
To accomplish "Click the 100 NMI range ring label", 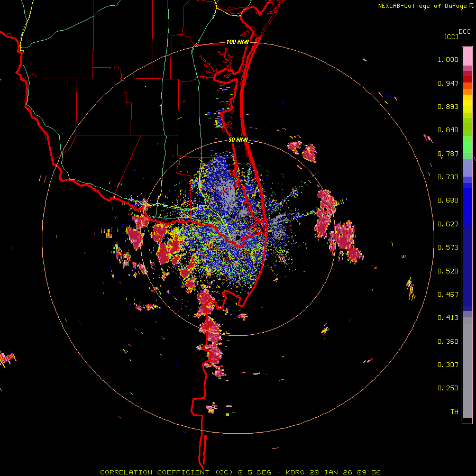I will point(237,42).
